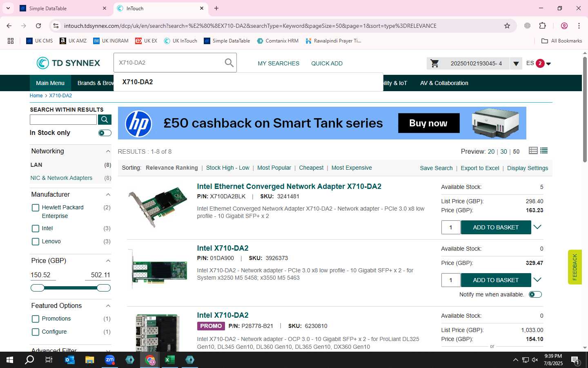This screenshot has height=368, width=588.
Task: Open the UK EX bookmark
Action: coord(146,41)
